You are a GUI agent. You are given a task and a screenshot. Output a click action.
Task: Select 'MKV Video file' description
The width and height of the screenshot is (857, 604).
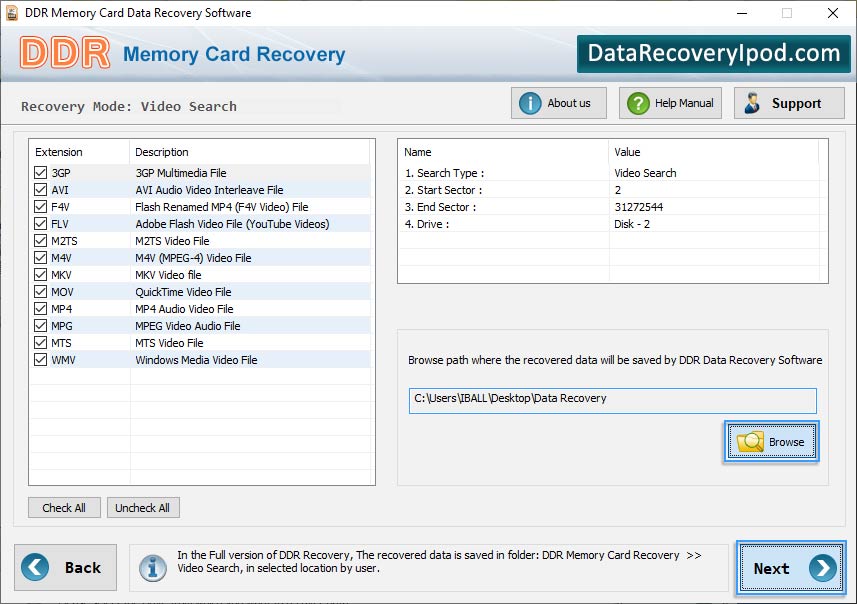click(168, 274)
